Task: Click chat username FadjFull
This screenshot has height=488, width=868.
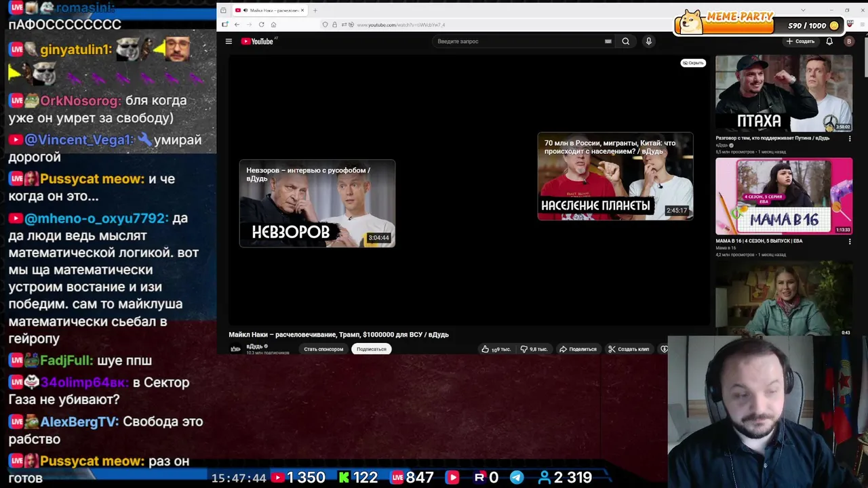Action: click(x=66, y=361)
